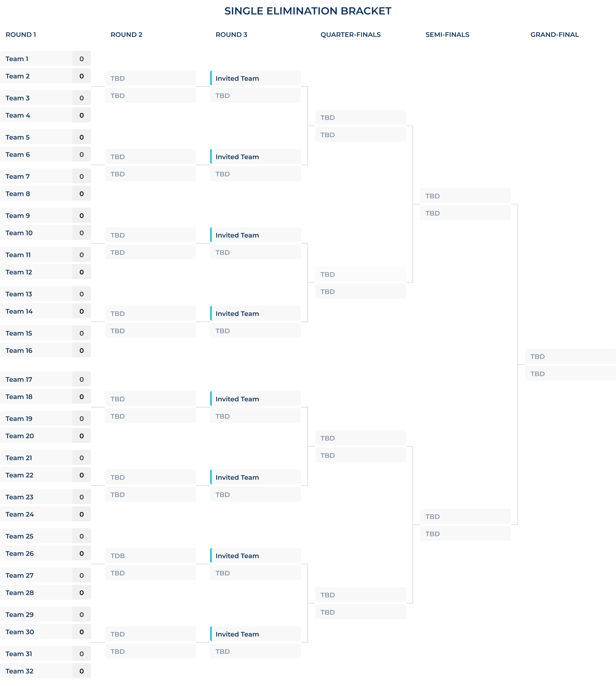
Task: Select the Team 9 entry
Action: pyautogui.click(x=45, y=216)
